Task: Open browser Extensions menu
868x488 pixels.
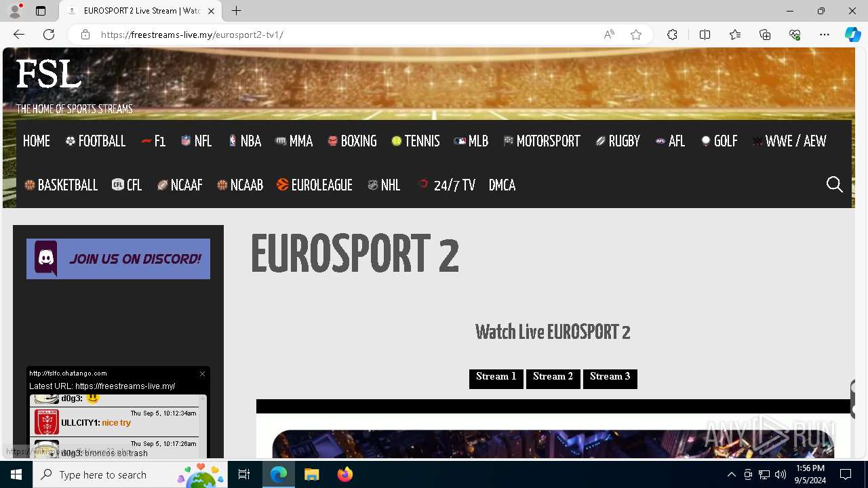Action: [672, 35]
